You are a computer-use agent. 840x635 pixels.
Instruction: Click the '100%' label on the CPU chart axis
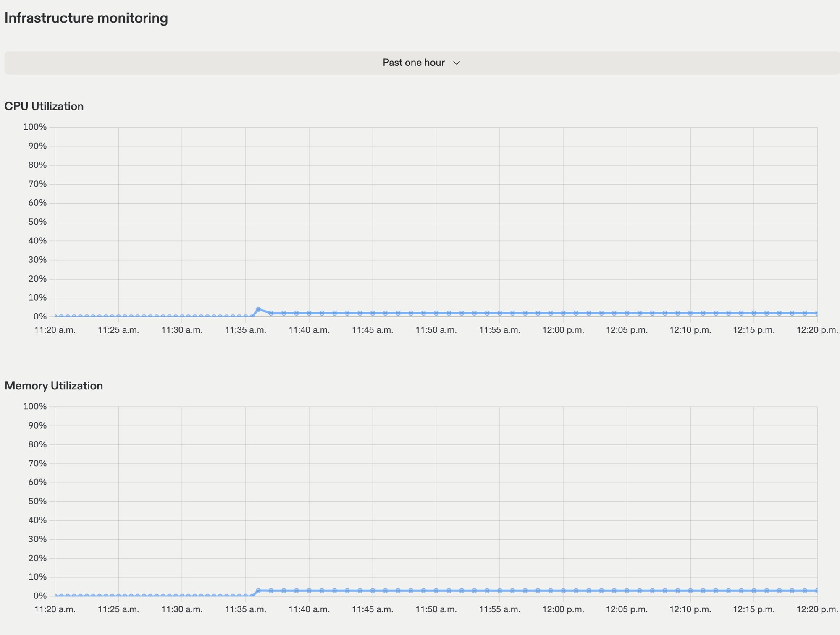pyautogui.click(x=35, y=127)
